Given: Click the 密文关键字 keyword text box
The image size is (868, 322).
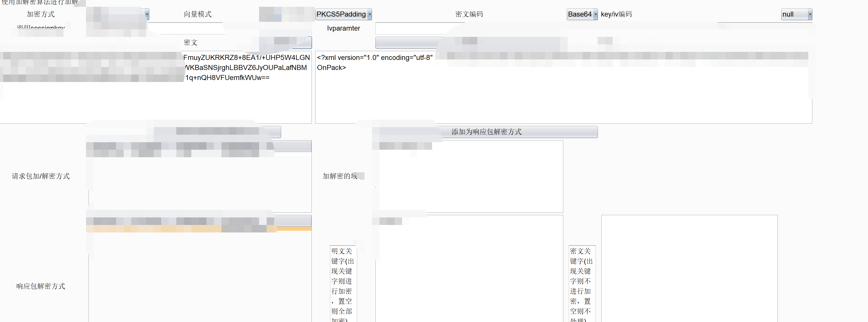Looking at the screenshot, I should [689, 268].
